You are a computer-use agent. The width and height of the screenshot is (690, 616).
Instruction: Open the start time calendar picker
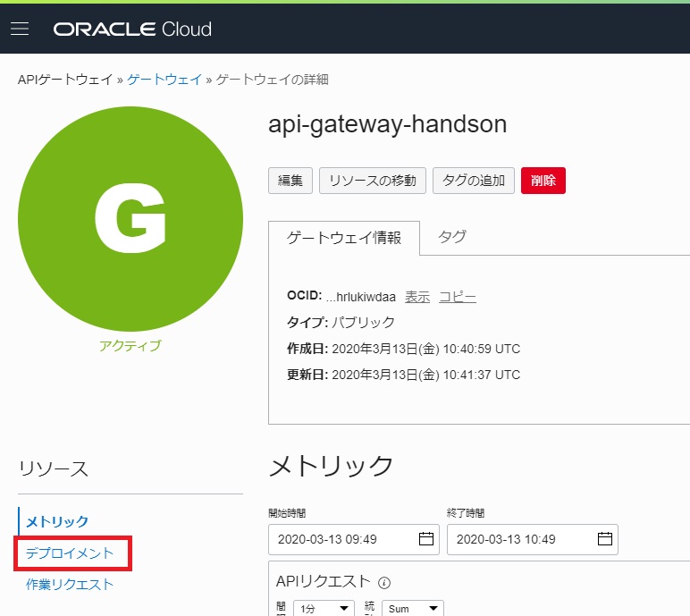point(425,539)
